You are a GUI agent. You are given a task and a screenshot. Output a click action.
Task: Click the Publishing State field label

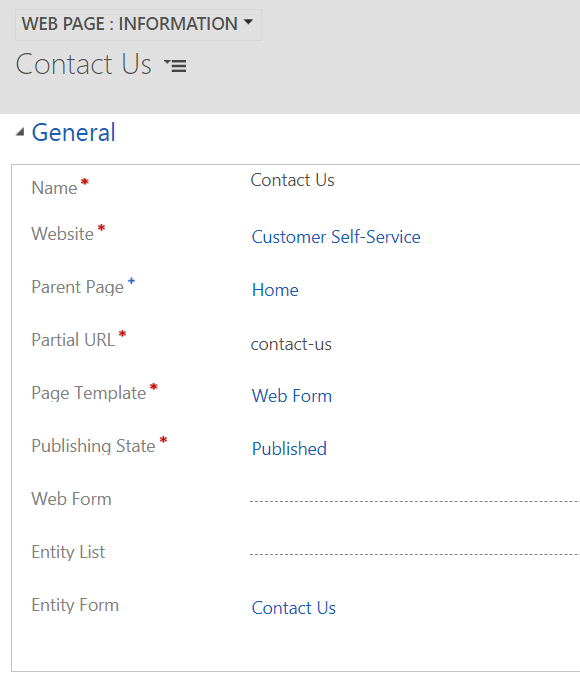coord(93,446)
